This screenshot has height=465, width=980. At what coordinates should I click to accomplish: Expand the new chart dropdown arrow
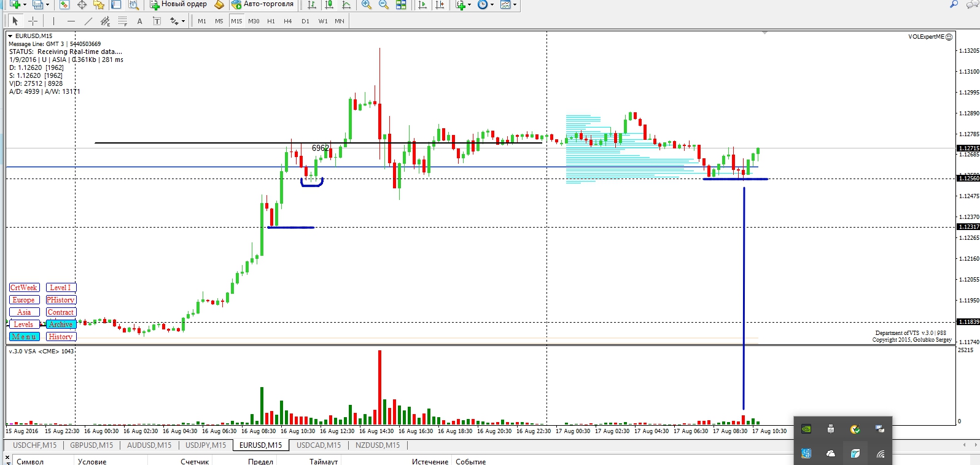(25, 5)
